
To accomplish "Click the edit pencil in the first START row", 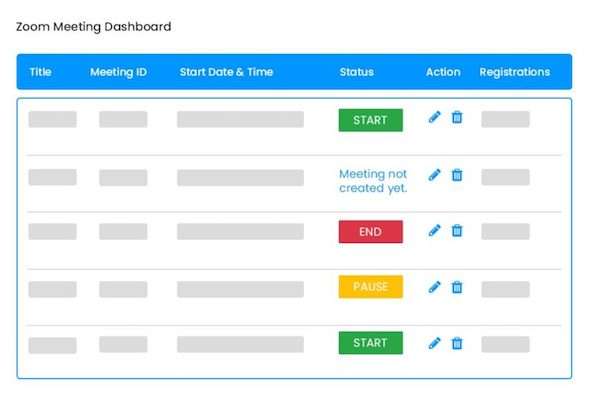I will point(434,117).
